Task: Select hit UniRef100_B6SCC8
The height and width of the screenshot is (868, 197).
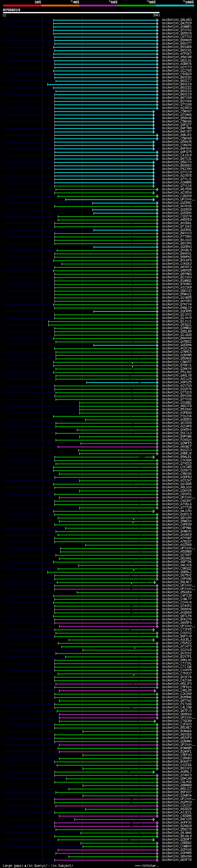Action: point(177,84)
